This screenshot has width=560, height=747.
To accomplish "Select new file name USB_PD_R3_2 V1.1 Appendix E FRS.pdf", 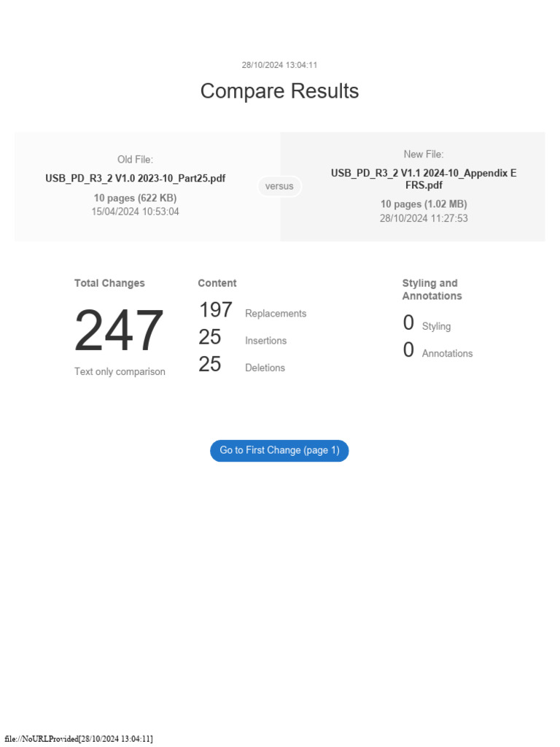I will point(424,179).
